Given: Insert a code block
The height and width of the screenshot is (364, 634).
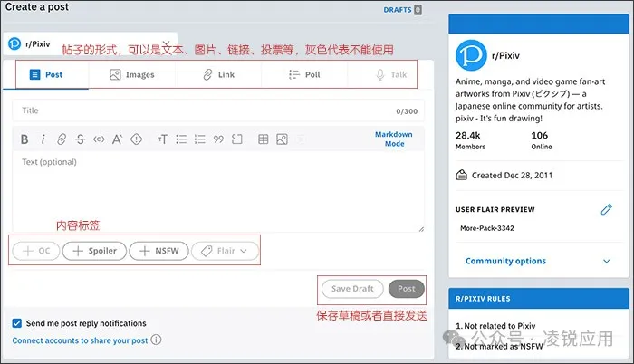Looking at the screenshot, I should point(237,139).
